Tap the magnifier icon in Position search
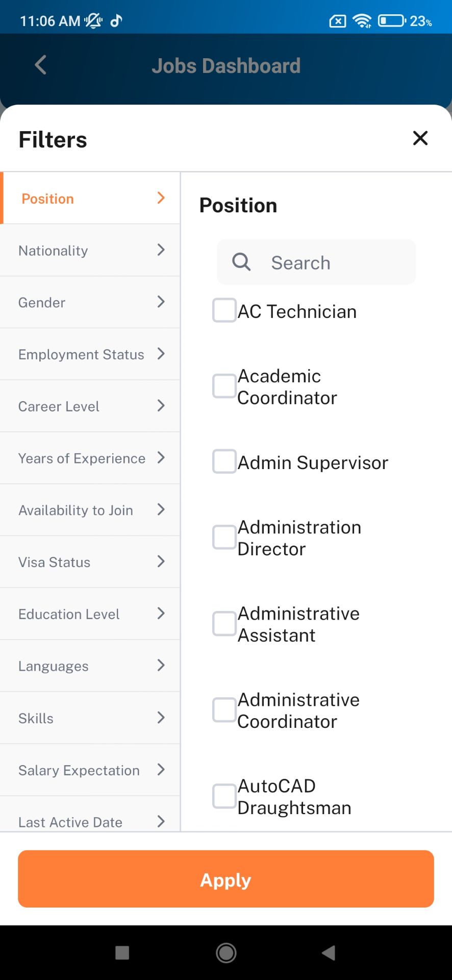The height and width of the screenshot is (980, 452). tap(241, 262)
